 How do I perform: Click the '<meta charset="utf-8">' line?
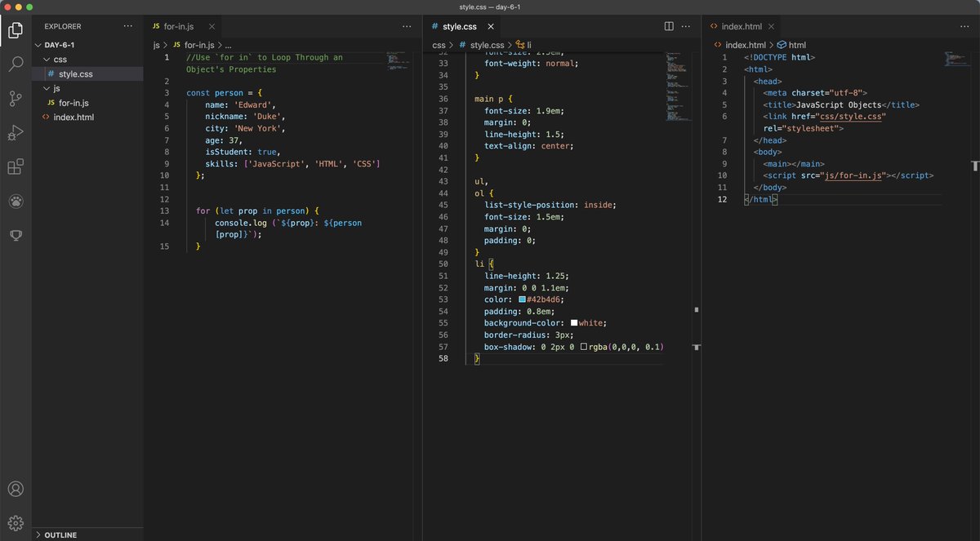coord(815,93)
